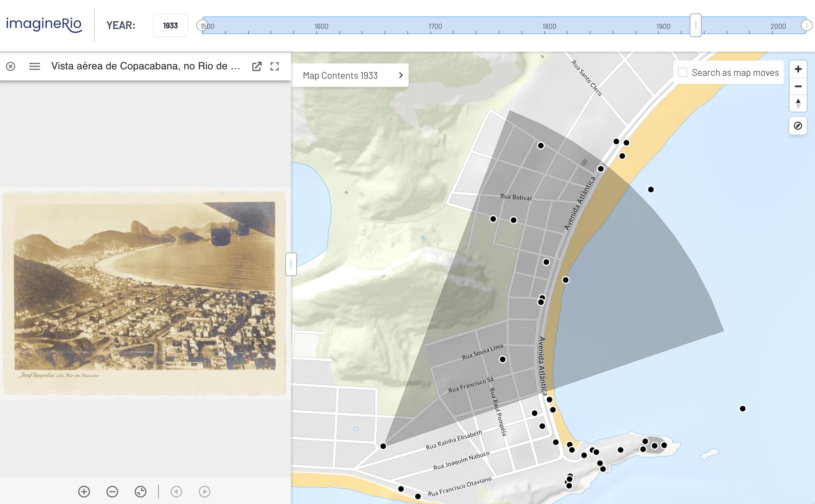
Task: Expand Map Contents 1933 panel
Action: (350, 75)
